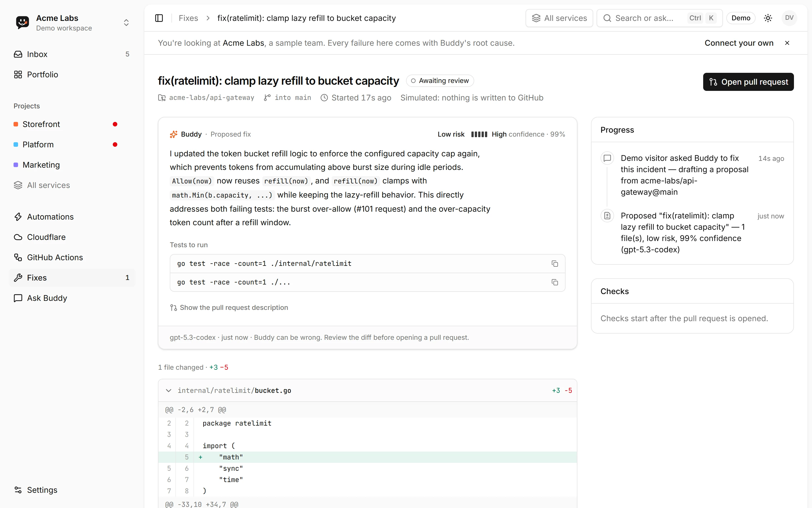Click the Storefront orange color square
This screenshot has width=812, height=508.
pyautogui.click(x=16, y=124)
